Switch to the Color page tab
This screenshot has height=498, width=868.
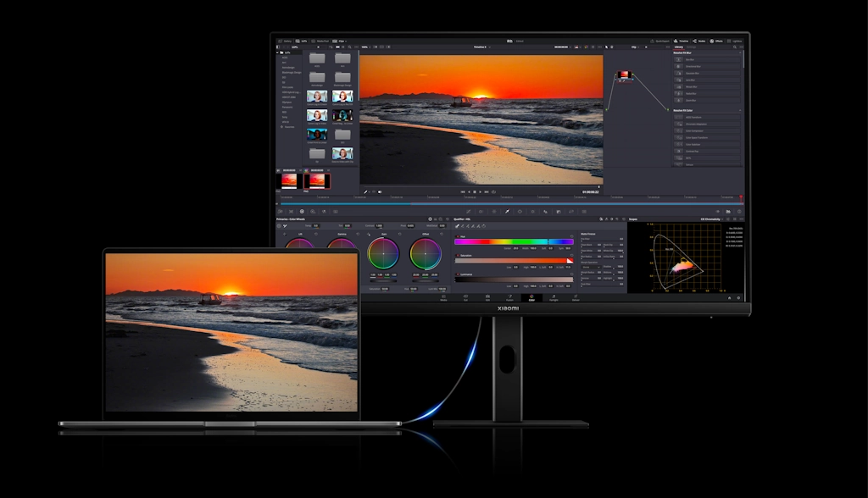click(x=531, y=298)
